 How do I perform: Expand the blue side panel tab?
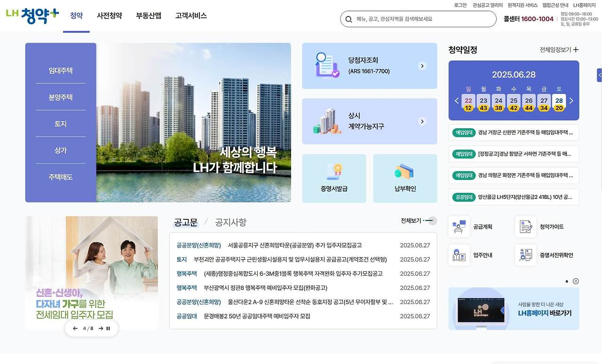click(600, 75)
